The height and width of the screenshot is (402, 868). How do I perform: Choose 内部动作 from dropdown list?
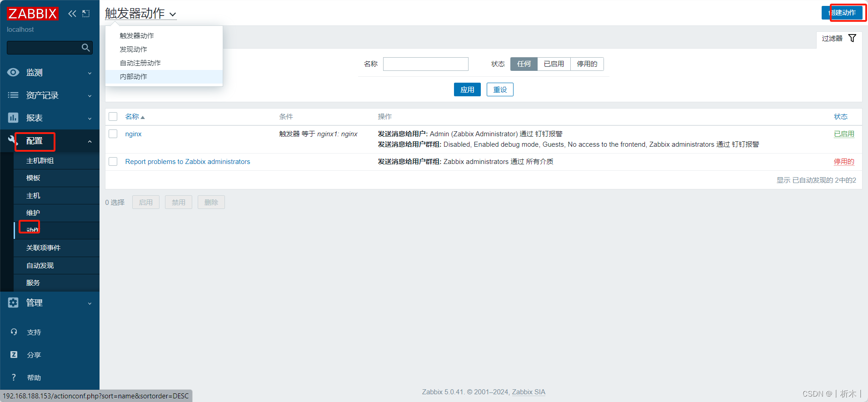pyautogui.click(x=164, y=77)
